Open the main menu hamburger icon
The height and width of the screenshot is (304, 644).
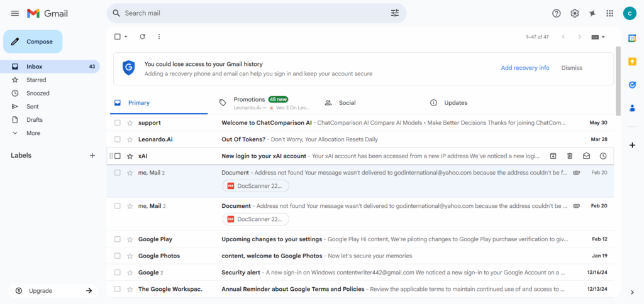15,13
